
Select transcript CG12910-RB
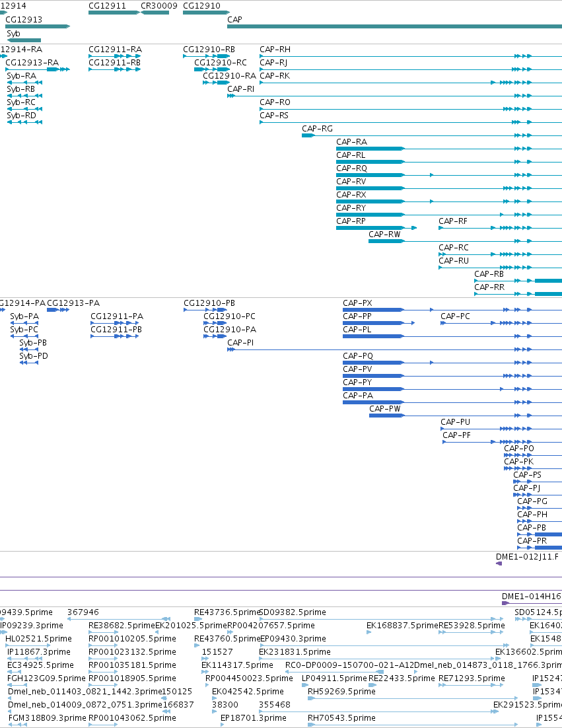pos(206,56)
